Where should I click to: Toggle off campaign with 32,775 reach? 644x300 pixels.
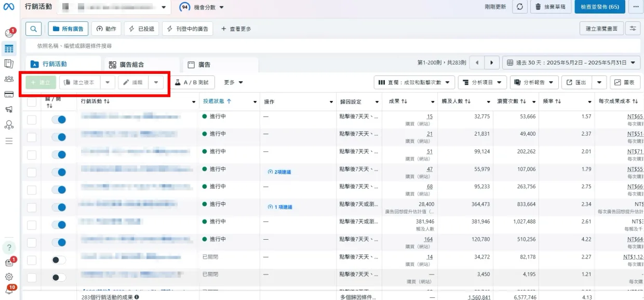pyautogui.click(x=59, y=120)
